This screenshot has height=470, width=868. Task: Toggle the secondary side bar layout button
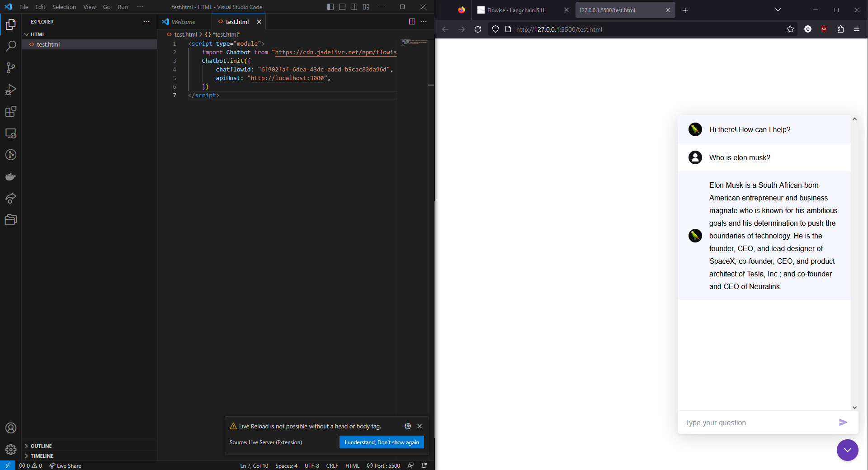tap(354, 7)
